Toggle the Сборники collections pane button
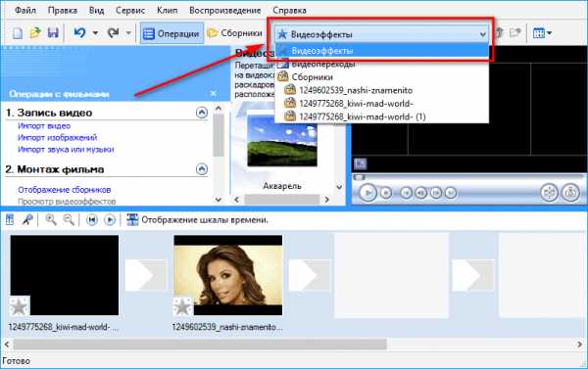This screenshot has width=588, height=369. 235,33
